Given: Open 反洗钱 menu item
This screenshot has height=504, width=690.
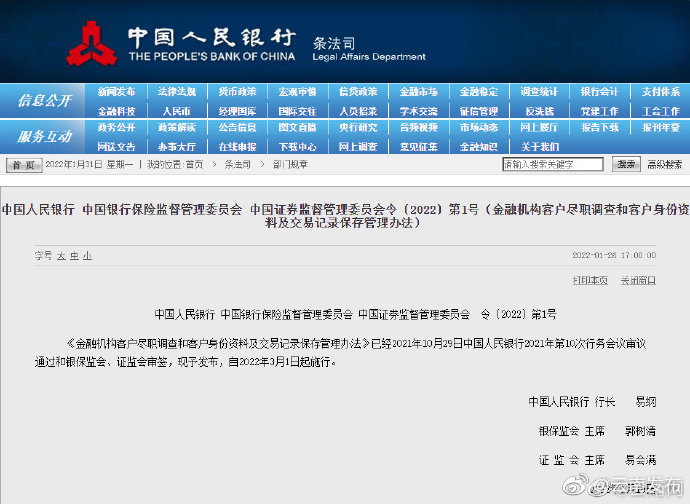Looking at the screenshot, I should tap(540, 111).
